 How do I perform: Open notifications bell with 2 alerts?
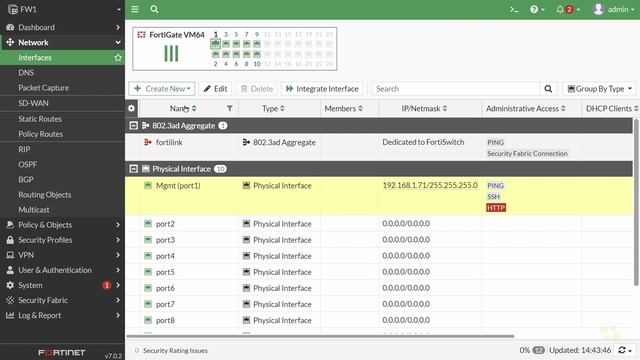pos(568,9)
